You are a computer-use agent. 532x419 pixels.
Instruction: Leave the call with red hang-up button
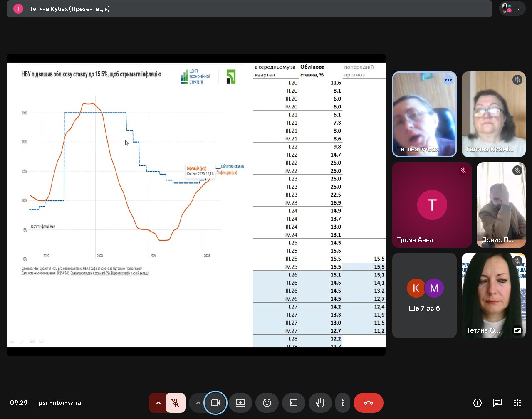tap(368, 403)
